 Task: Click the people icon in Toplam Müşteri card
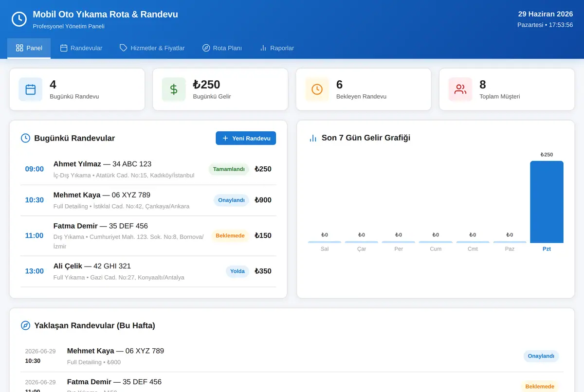click(460, 89)
